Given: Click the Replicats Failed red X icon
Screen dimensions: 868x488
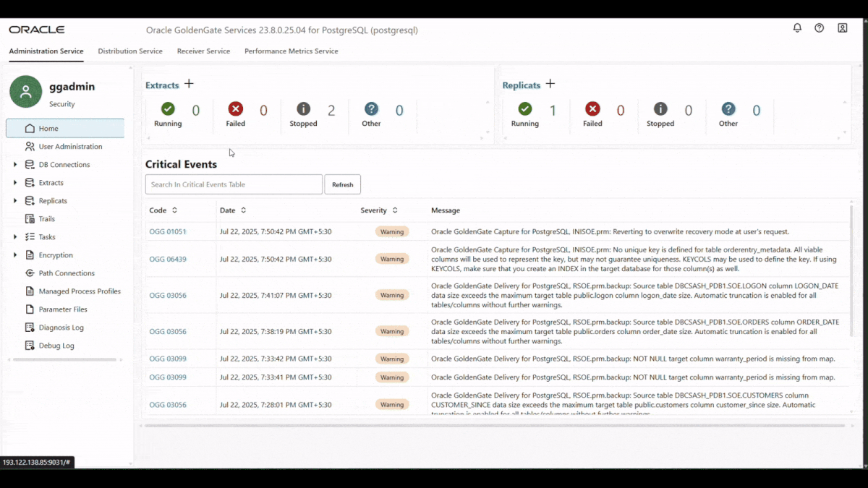Looking at the screenshot, I should coord(592,108).
